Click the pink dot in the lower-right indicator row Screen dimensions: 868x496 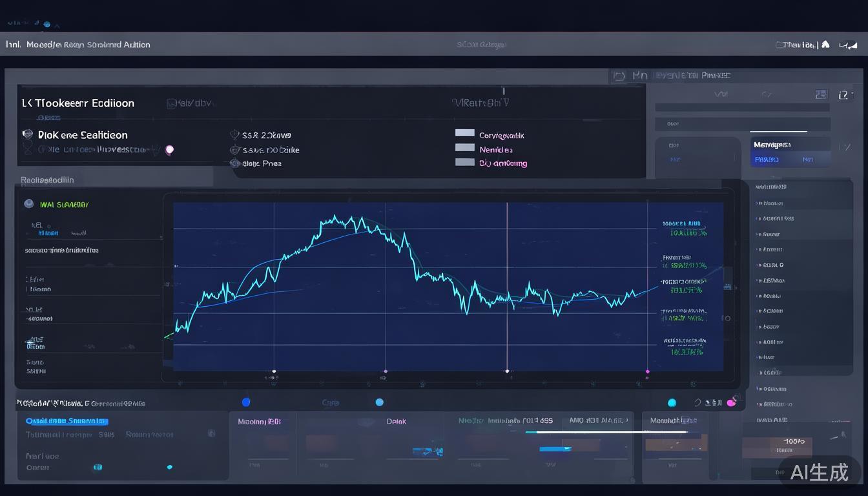click(731, 402)
